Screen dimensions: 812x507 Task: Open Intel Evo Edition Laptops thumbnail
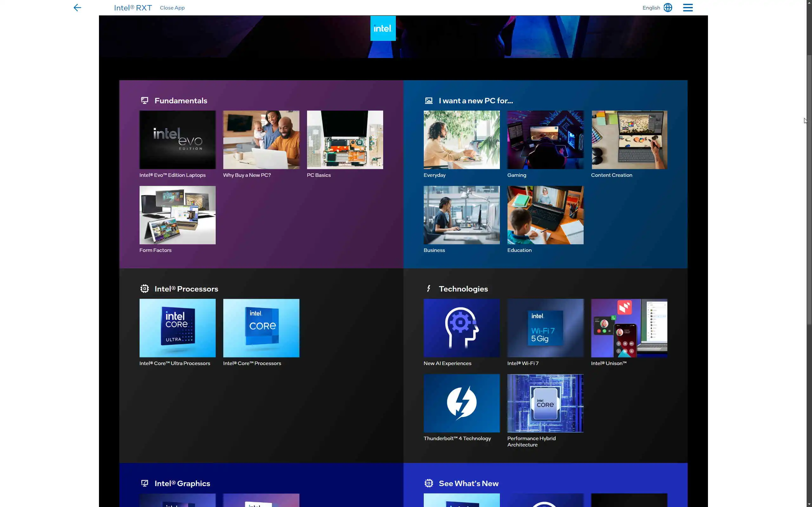point(178,140)
